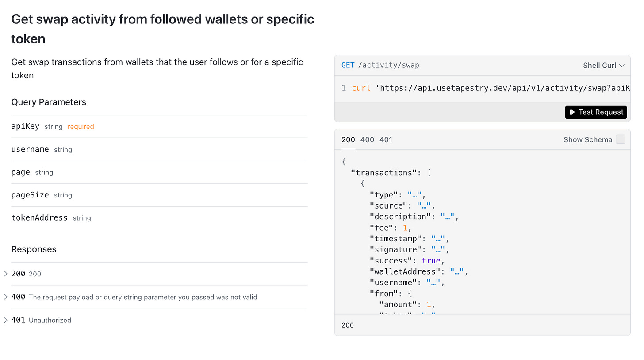Enable the Show Schema checkbox
The height and width of the screenshot is (360, 644).
coord(621,139)
